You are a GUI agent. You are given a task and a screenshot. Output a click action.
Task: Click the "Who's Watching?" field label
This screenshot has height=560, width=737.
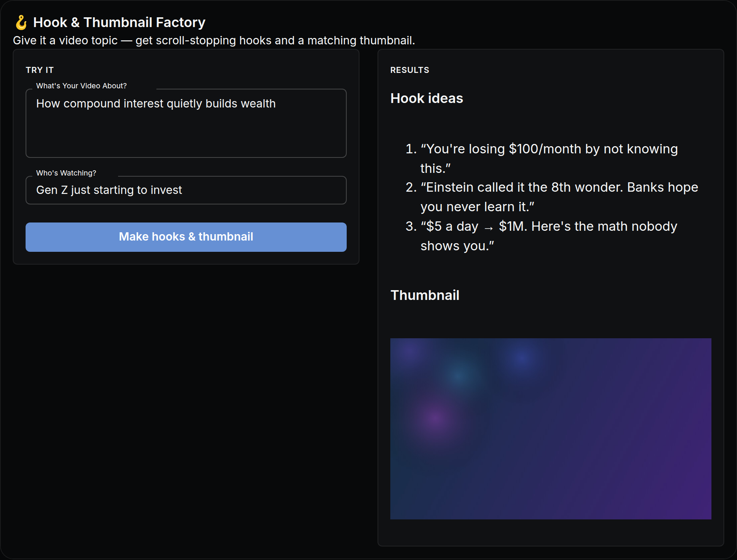click(x=66, y=173)
